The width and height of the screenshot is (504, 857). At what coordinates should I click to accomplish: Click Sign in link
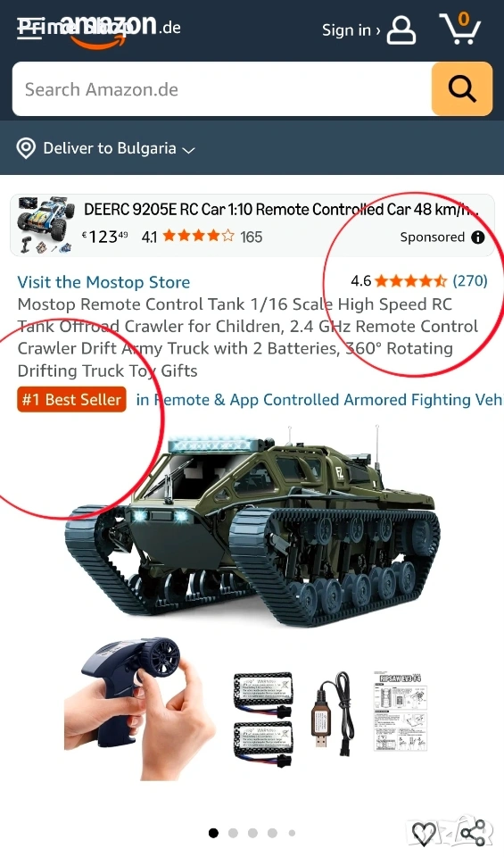351,30
